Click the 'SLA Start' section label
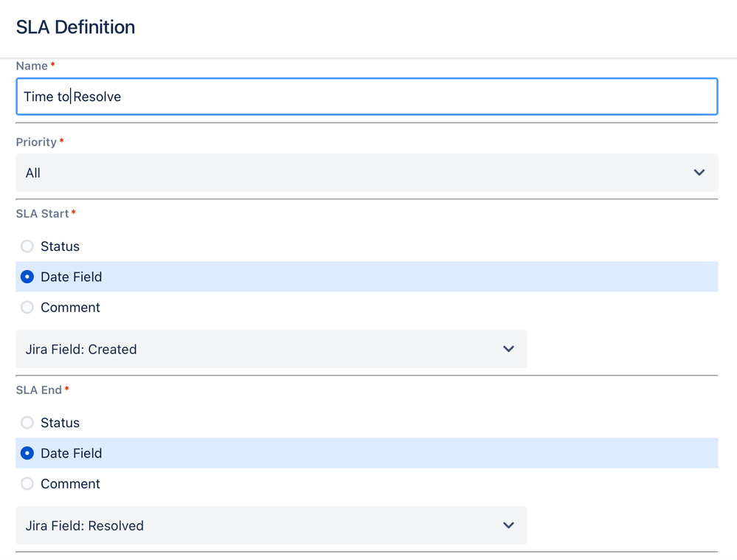This screenshot has height=560, width=737. pos(42,213)
